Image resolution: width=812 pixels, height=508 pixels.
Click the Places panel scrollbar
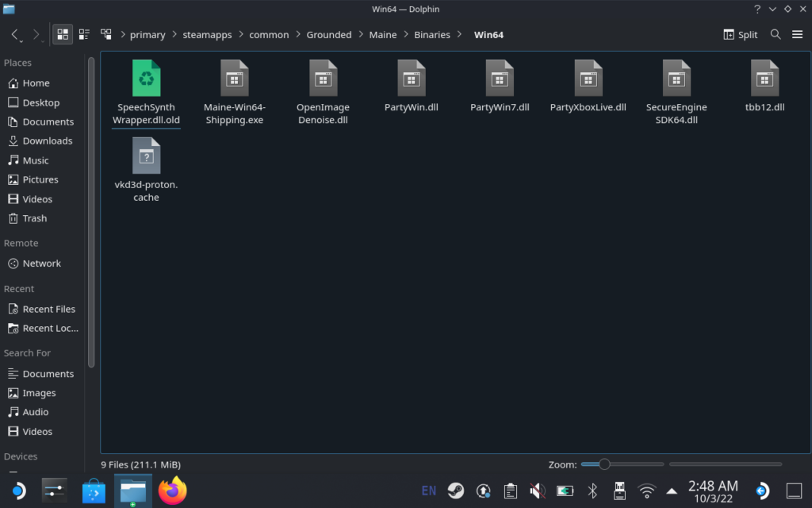coord(91,213)
